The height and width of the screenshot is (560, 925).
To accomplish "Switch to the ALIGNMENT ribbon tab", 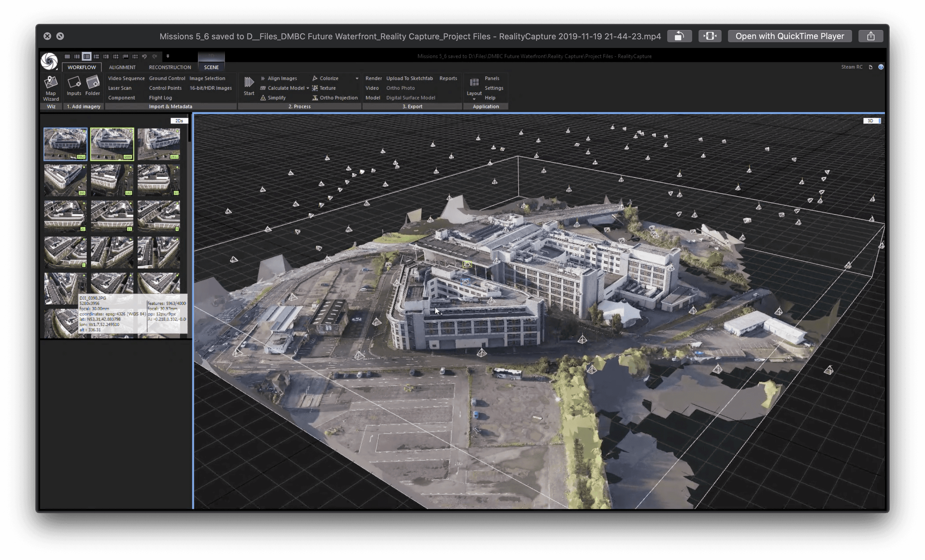I will click(122, 67).
